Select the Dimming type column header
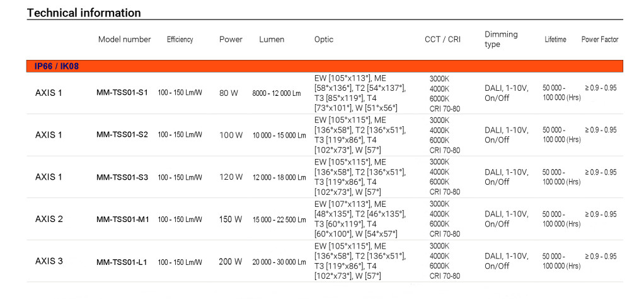Viewport: 644px width, 299px height. (500, 39)
